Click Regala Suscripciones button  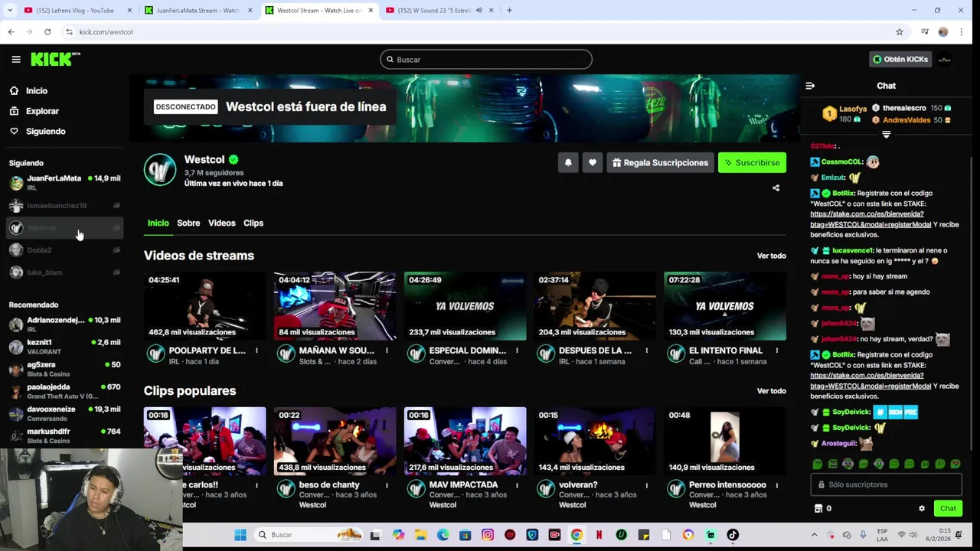click(x=660, y=162)
